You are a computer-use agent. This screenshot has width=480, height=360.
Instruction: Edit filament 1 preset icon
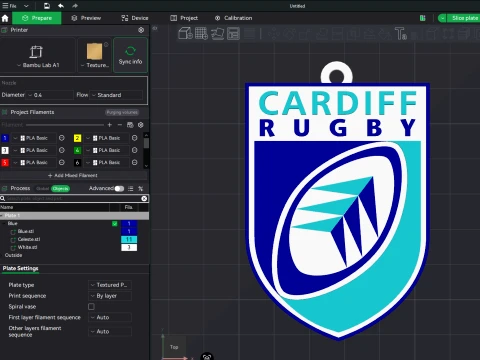point(62,138)
